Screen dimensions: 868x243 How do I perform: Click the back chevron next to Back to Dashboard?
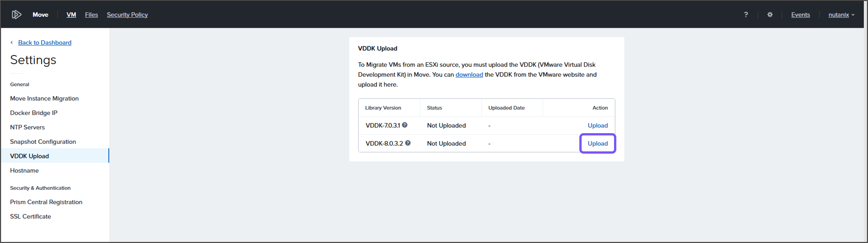tap(12, 43)
